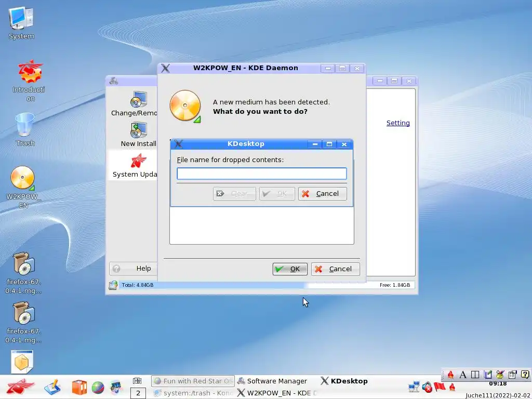
Task: Click the desktop pager icon above number 2
Action: click(137, 381)
